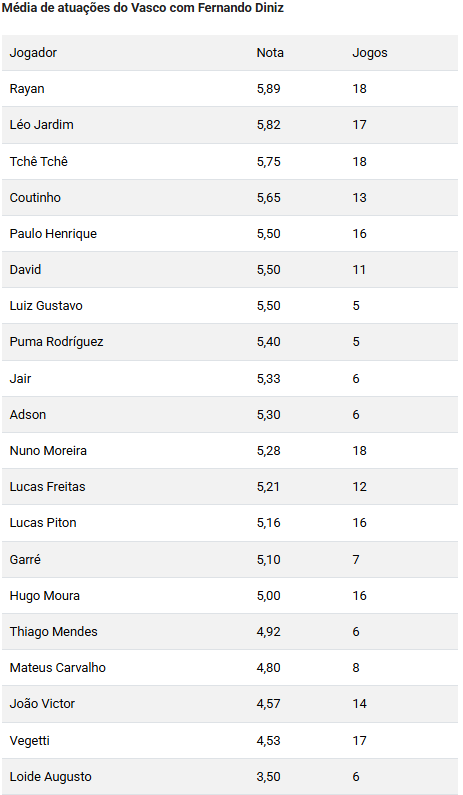The height and width of the screenshot is (795, 463).
Task: Click Nuno Moreira in the list
Action: 48,451
